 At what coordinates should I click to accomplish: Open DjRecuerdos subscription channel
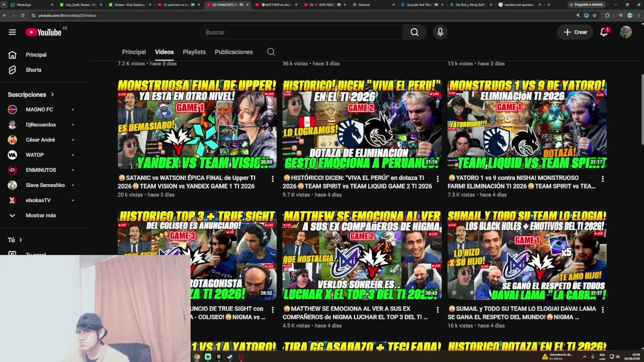pyautogui.click(x=41, y=125)
